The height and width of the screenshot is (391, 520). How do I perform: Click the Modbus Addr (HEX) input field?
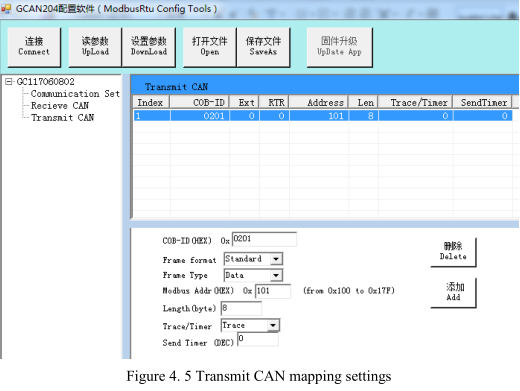coord(273,291)
